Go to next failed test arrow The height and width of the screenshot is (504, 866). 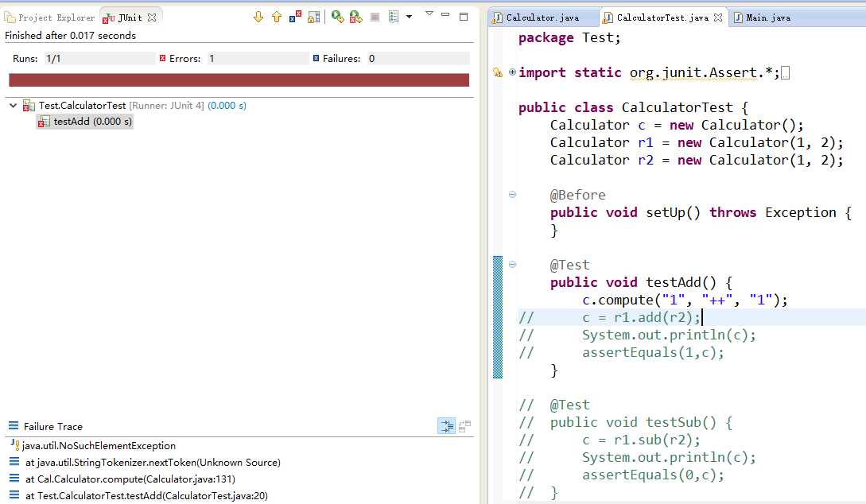(258, 17)
